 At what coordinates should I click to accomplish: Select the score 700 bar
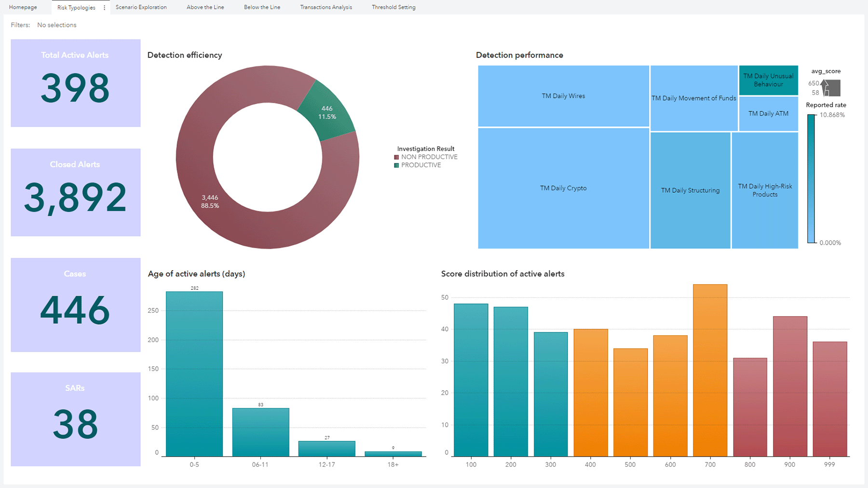point(710,370)
